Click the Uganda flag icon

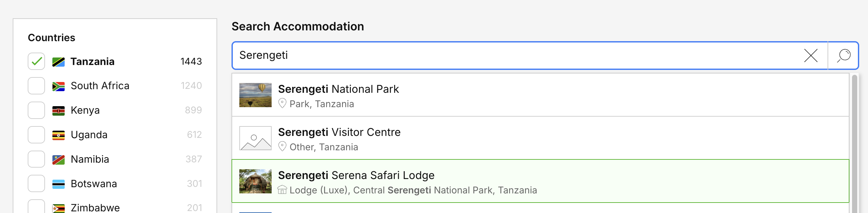pyautogui.click(x=58, y=135)
